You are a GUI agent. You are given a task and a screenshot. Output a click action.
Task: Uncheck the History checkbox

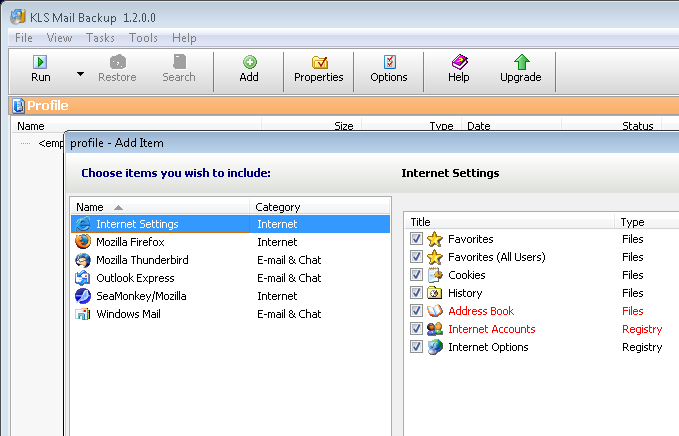click(x=416, y=293)
